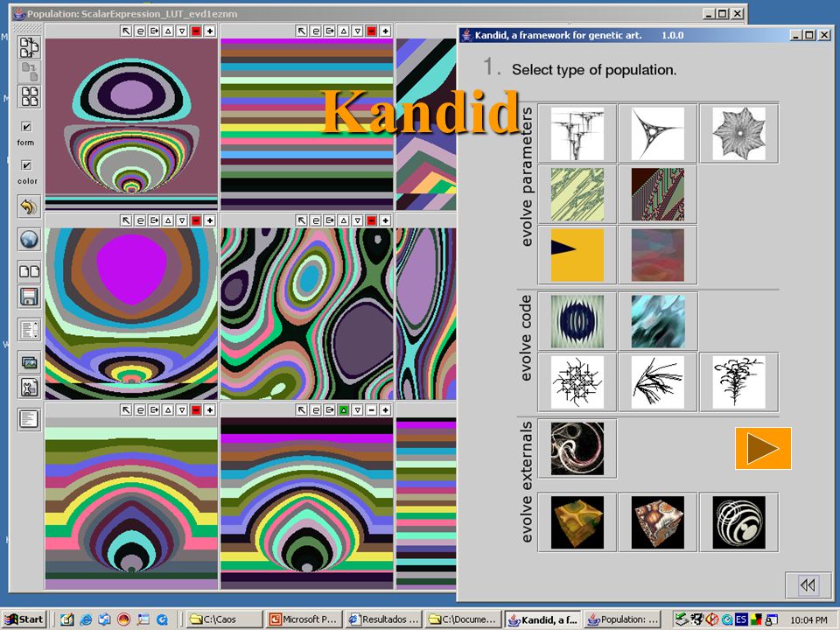
Task: Switch to the Resultados taskbar window
Action: pos(383,619)
